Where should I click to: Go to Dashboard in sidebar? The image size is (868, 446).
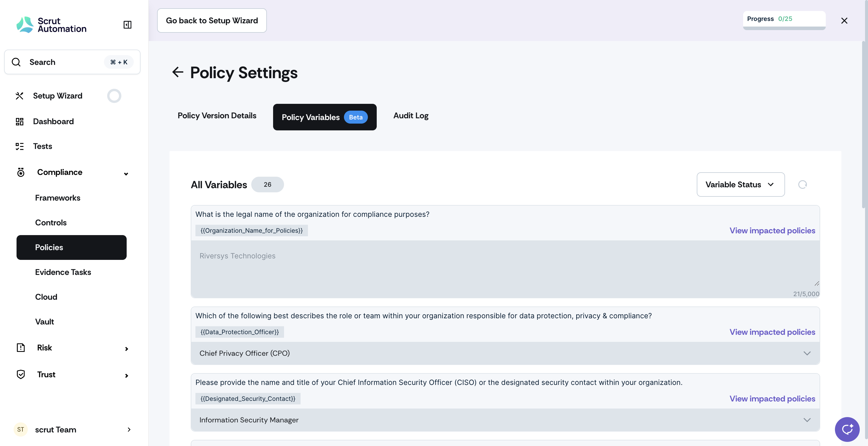53,122
